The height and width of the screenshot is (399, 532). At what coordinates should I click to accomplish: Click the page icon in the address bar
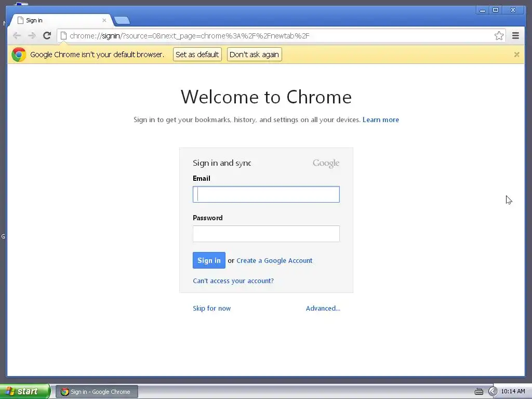(x=63, y=36)
